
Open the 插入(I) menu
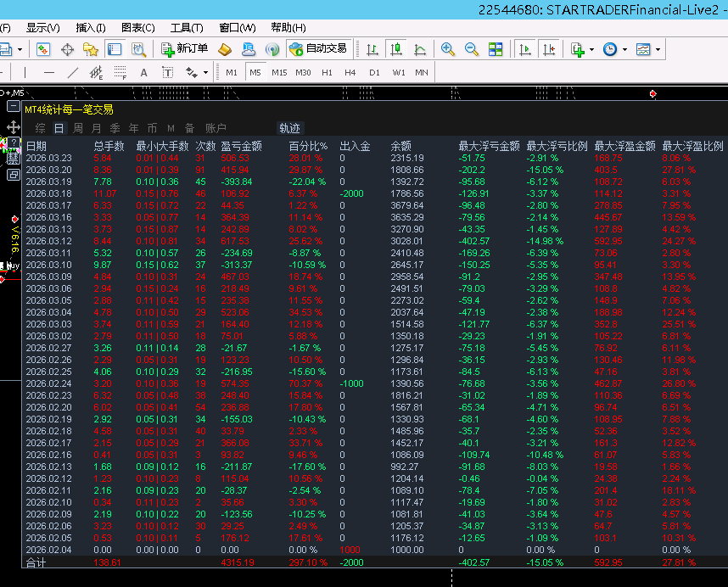click(91, 28)
